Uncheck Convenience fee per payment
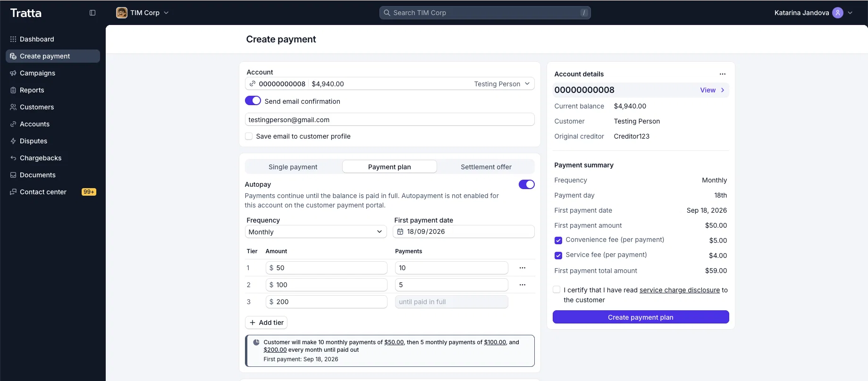 click(558, 240)
